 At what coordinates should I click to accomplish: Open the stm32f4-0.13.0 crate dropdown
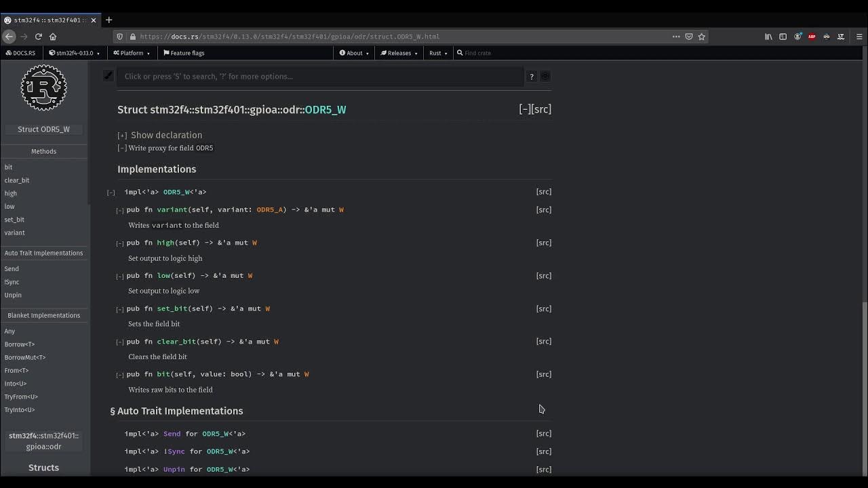point(74,53)
